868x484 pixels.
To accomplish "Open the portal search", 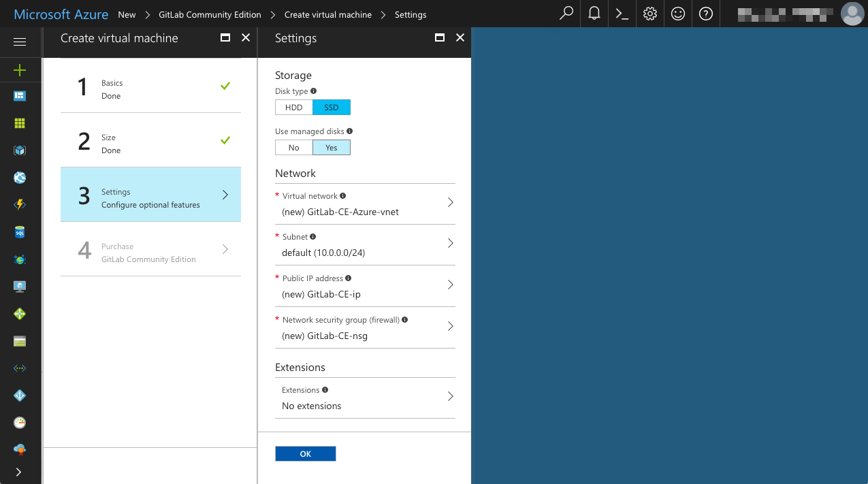I will [x=566, y=14].
